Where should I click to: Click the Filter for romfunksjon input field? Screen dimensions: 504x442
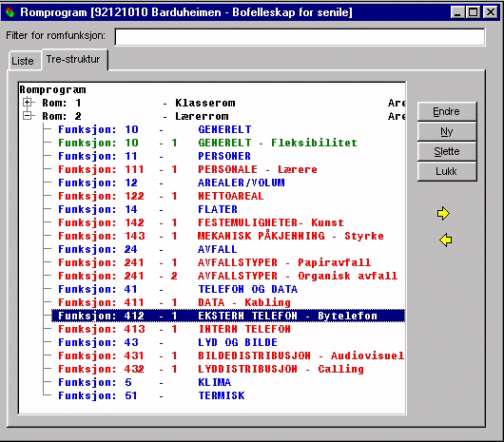pyautogui.click(x=300, y=37)
